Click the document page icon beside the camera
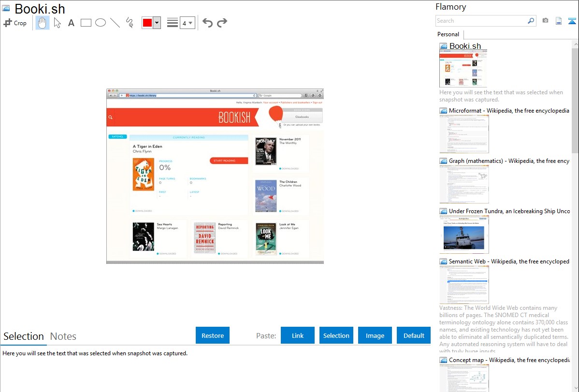The width and height of the screenshot is (579, 392). click(x=559, y=21)
